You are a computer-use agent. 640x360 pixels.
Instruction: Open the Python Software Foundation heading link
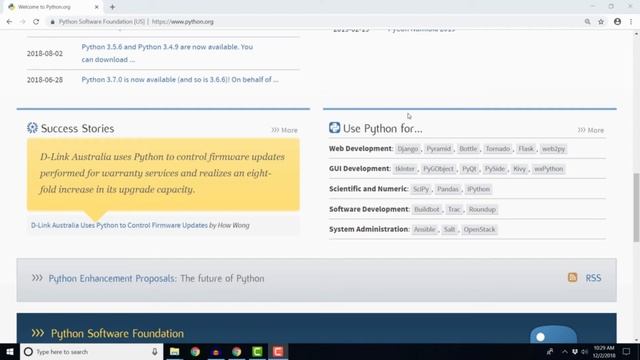117,333
